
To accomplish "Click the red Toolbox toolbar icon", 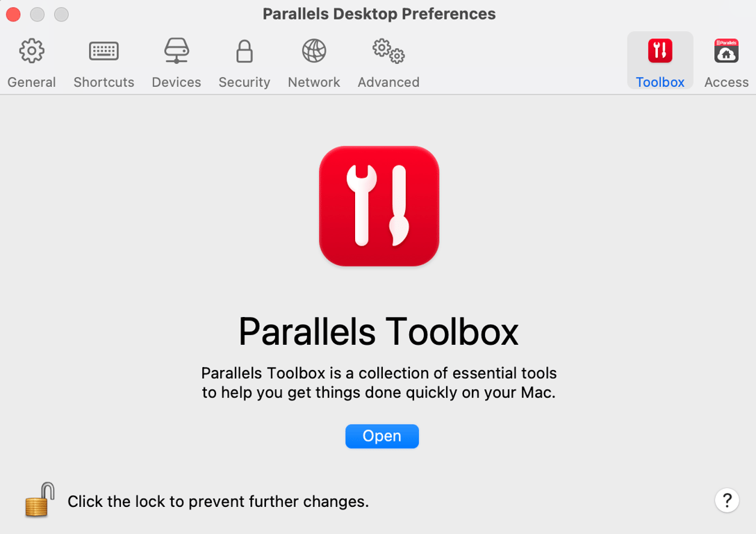I will (x=660, y=51).
